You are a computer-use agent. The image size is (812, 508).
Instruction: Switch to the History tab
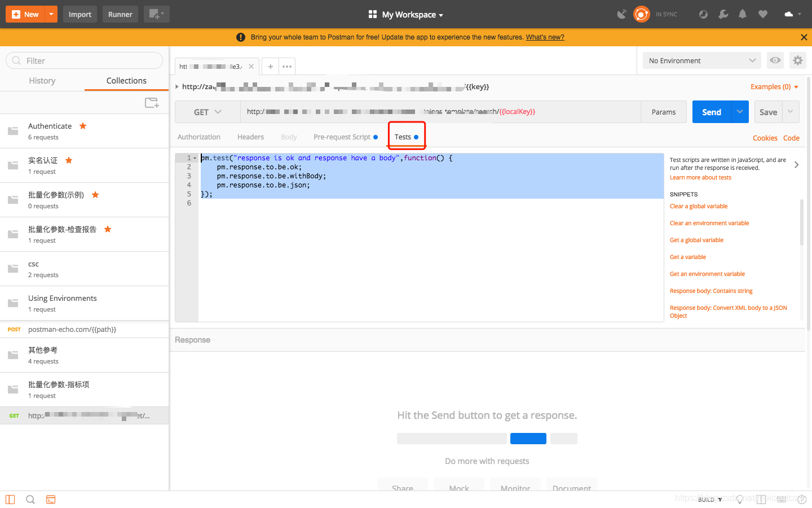coord(42,81)
